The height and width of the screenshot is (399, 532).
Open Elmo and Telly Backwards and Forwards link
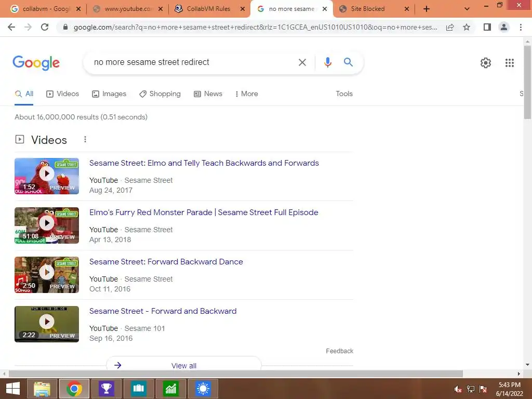click(204, 163)
